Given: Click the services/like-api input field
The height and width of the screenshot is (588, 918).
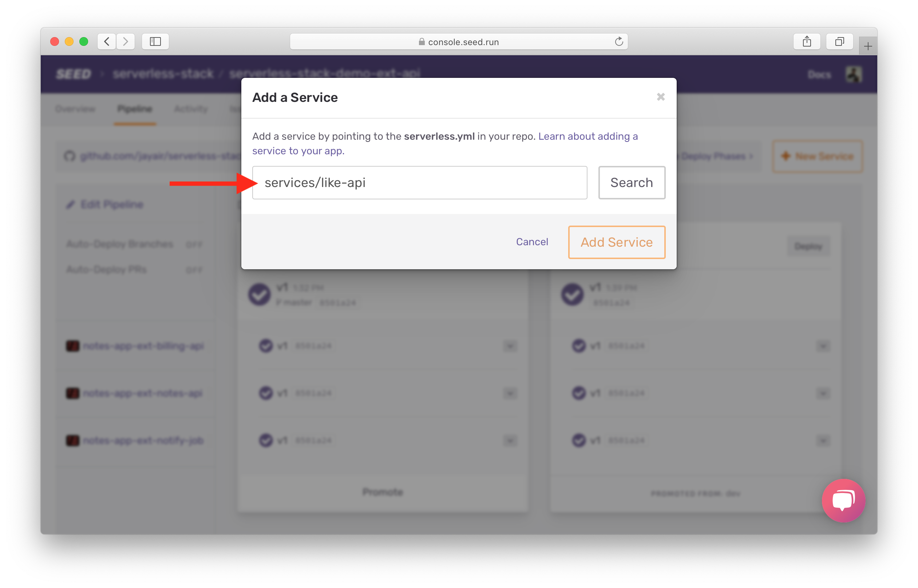Looking at the screenshot, I should 421,182.
